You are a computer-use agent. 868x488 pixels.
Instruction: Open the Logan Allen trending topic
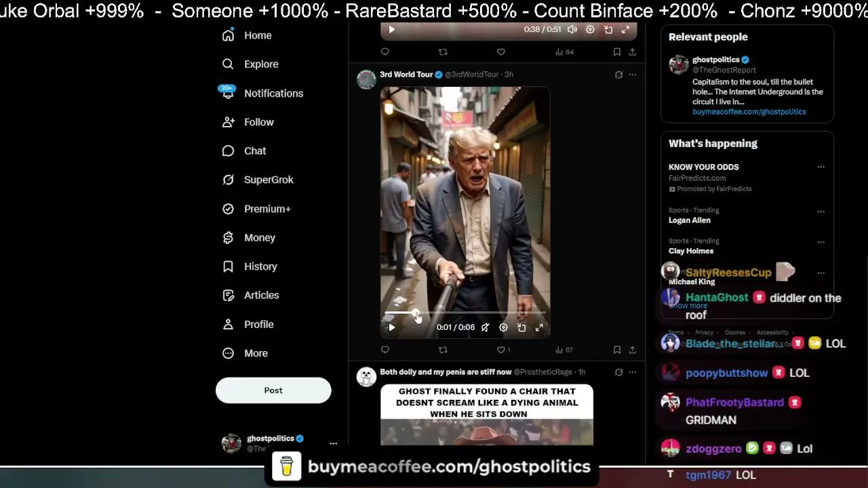690,220
